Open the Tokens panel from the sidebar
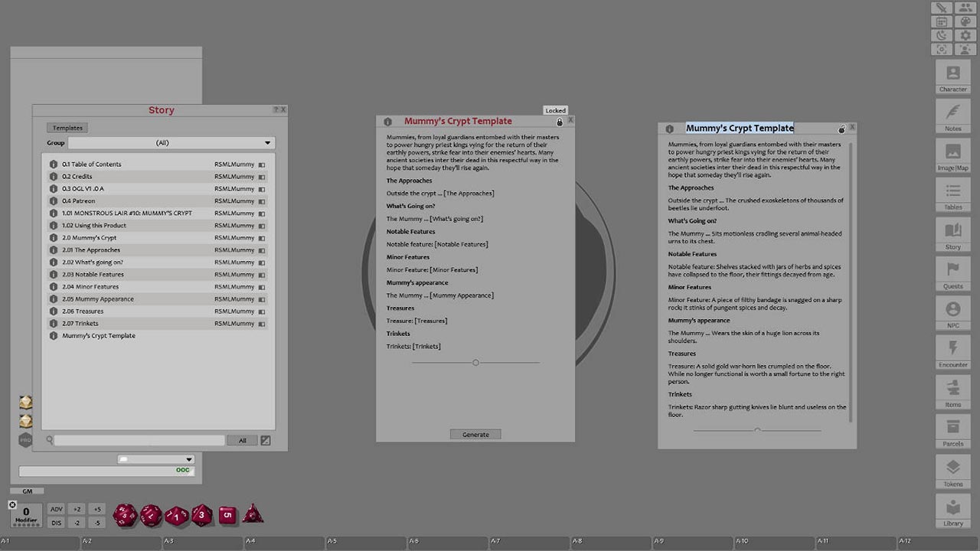This screenshot has width=980, height=551. 952,472
